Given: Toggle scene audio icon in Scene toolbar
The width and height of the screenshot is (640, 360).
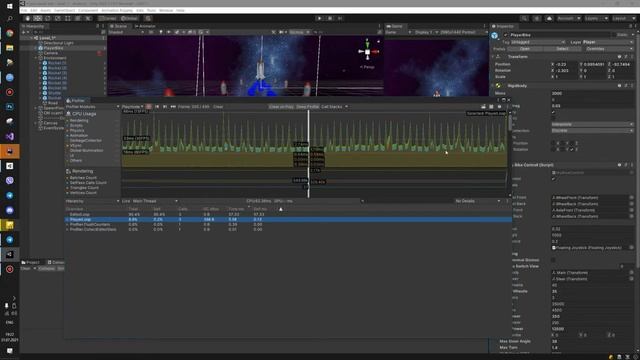Looking at the screenshot, I should (x=169, y=32).
